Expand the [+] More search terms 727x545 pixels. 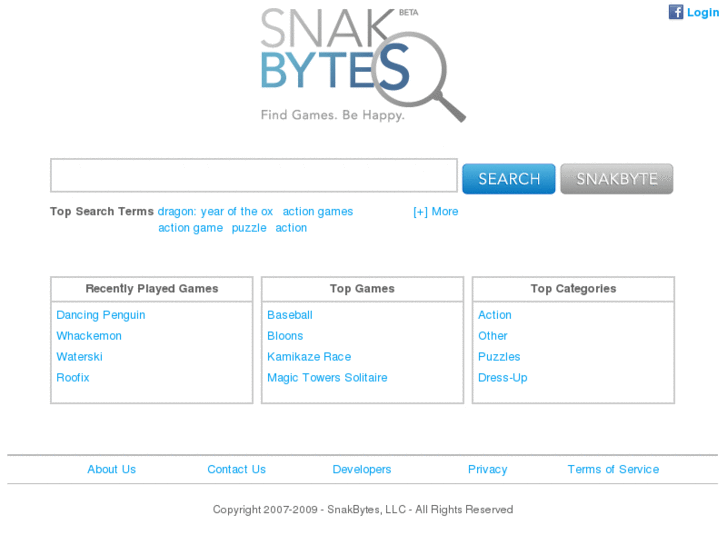pyautogui.click(x=435, y=212)
